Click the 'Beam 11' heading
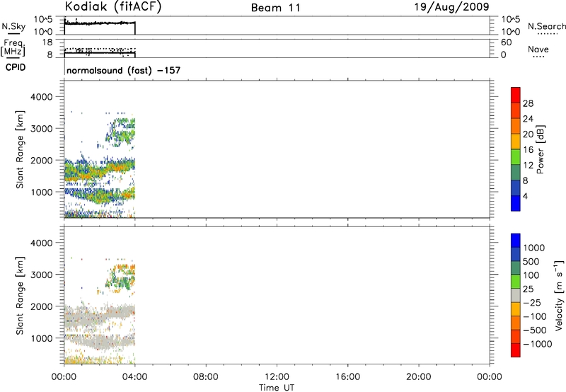Screen dimensions: 566x392 pyautogui.click(x=275, y=8)
